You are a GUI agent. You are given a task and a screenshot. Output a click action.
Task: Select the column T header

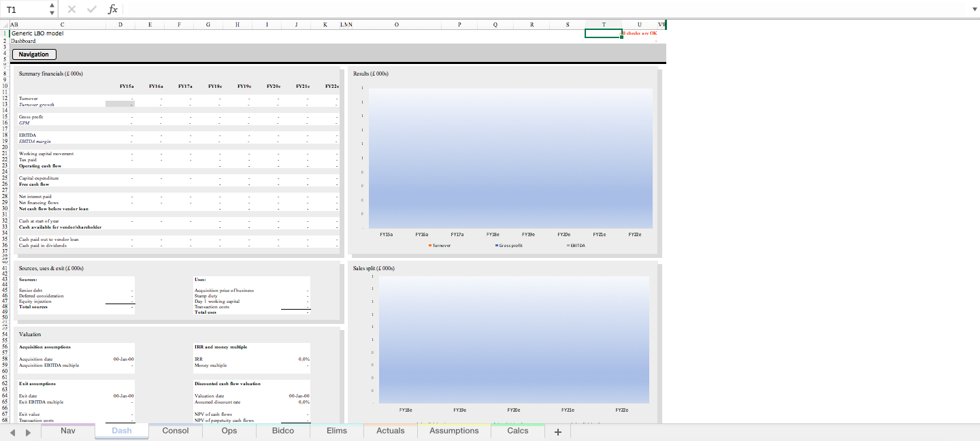(x=603, y=24)
